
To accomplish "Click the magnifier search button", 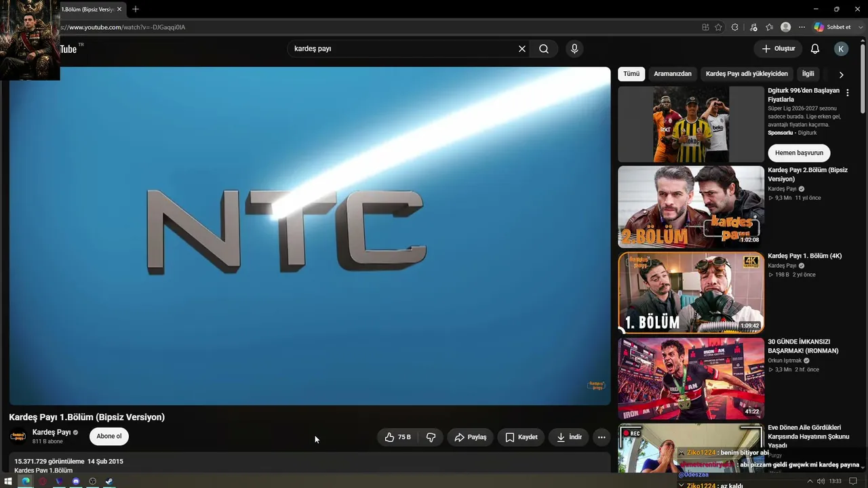I will 544,49.
